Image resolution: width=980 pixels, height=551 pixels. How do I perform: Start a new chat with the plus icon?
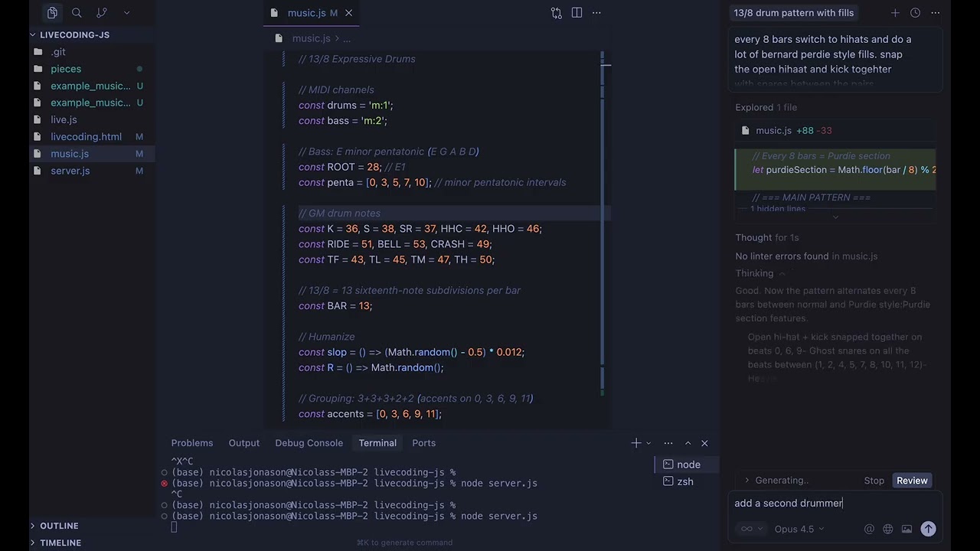(895, 13)
